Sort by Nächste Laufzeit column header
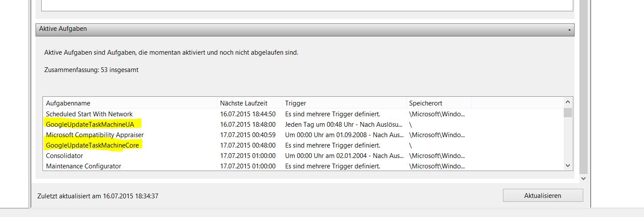This screenshot has width=644, height=217. point(249,103)
